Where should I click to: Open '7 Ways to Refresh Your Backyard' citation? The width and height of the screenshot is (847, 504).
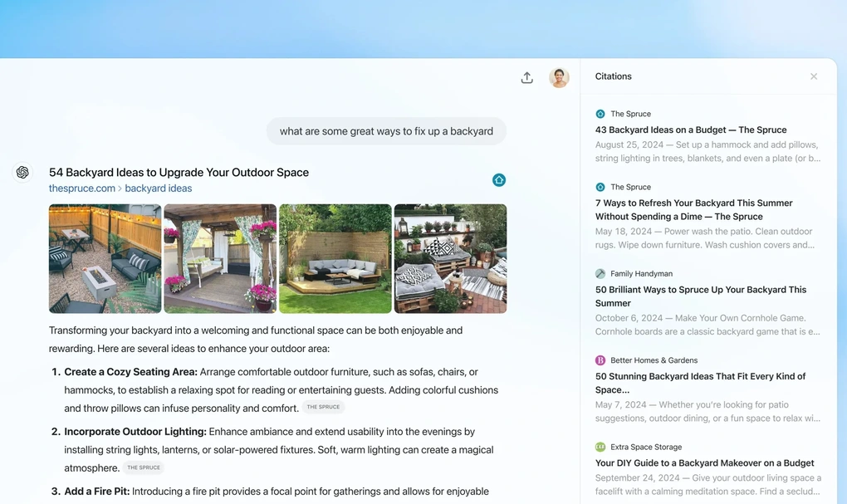[693, 209]
